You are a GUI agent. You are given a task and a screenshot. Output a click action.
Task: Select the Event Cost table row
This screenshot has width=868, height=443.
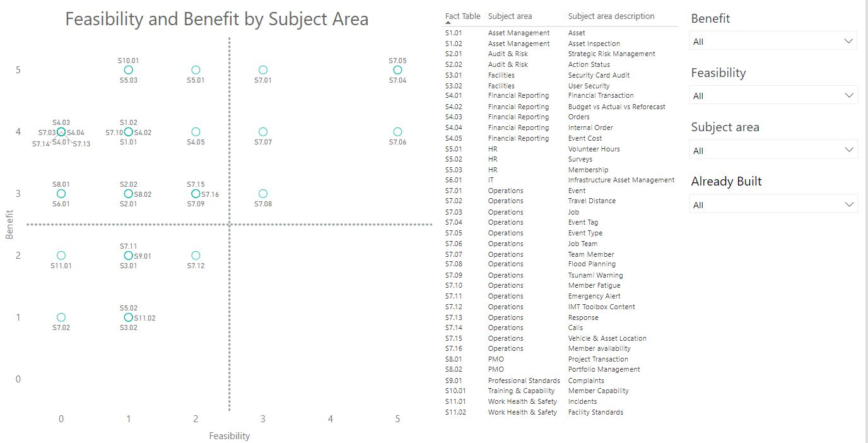pos(561,138)
